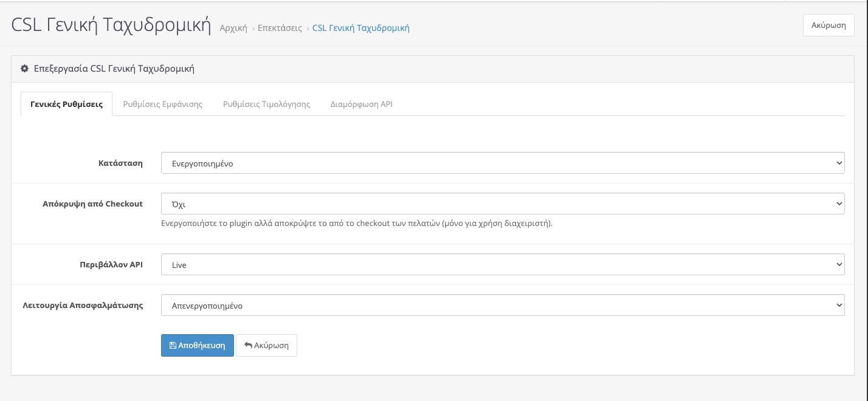Click the Κατάσταση field label
The image size is (868, 401).
[121, 163]
